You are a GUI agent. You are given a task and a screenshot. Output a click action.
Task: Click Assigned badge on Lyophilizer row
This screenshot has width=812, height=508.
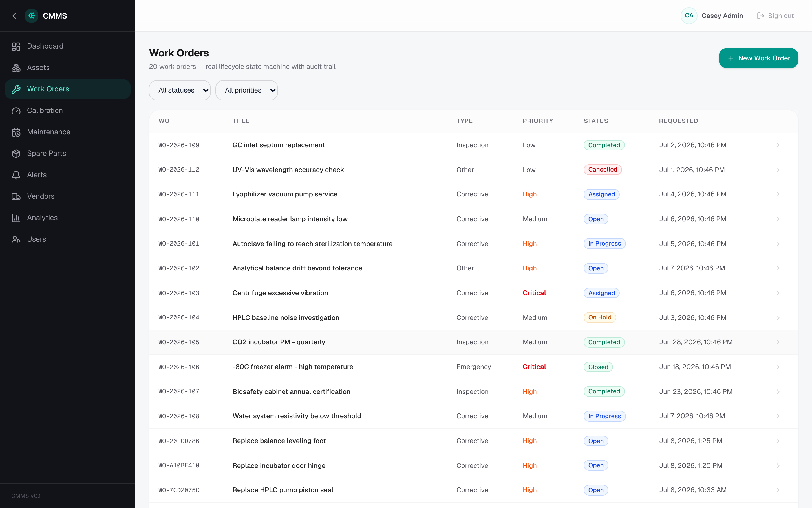601,194
